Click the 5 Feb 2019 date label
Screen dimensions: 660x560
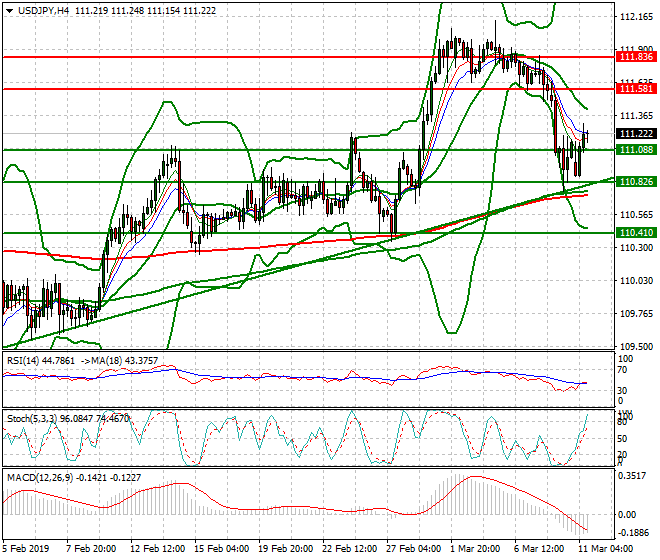coord(26,549)
